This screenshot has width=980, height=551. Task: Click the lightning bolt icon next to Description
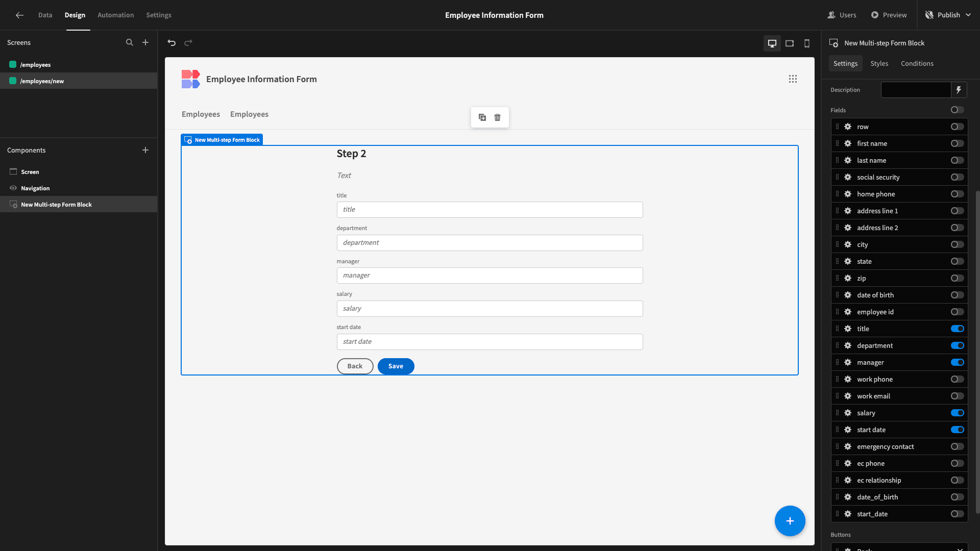(959, 89)
